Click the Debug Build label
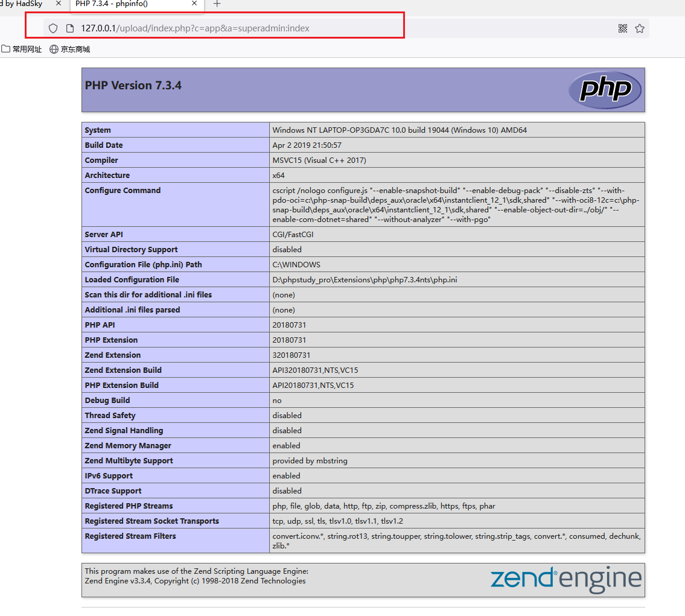 (x=107, y=400)
